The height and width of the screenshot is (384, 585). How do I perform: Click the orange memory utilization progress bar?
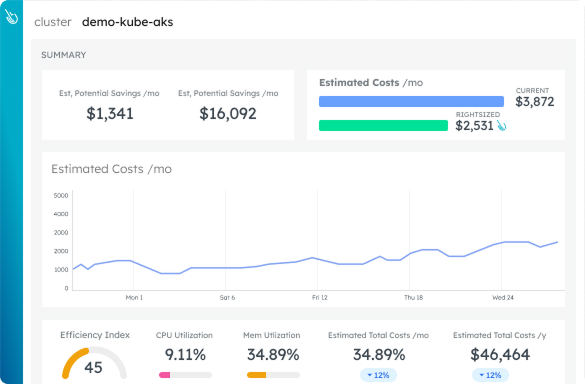pyautogui.click(x=273, y=375)
